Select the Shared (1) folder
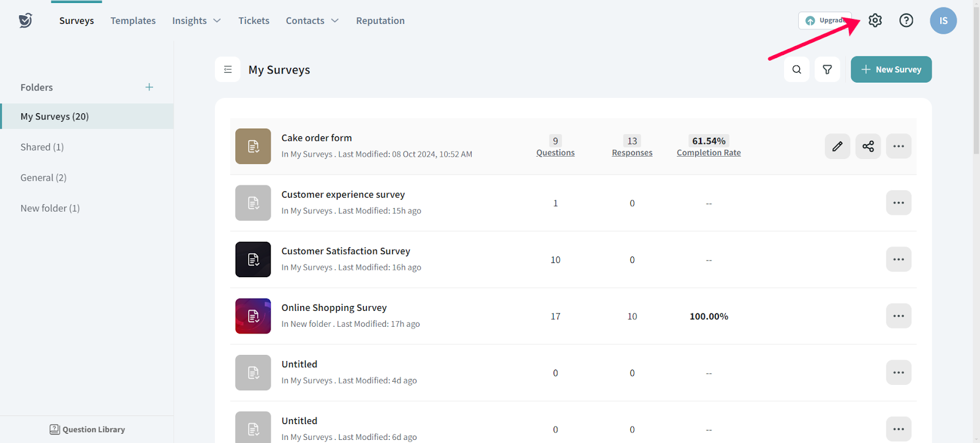The height and width of the screenshot is (443, 980). tap(42, 147)
